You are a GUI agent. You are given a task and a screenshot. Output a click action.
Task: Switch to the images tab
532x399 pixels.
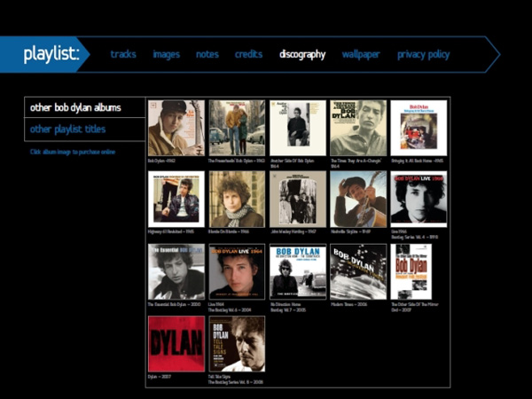coord(166,54)
